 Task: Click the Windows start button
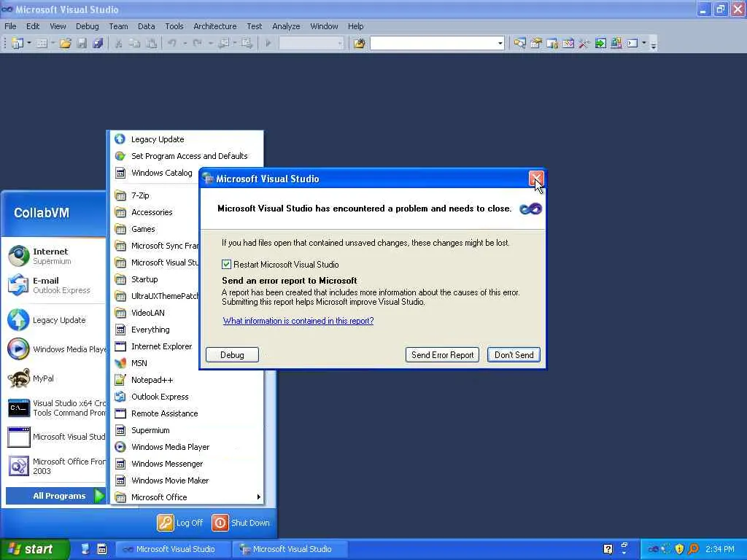click(34, 549)
